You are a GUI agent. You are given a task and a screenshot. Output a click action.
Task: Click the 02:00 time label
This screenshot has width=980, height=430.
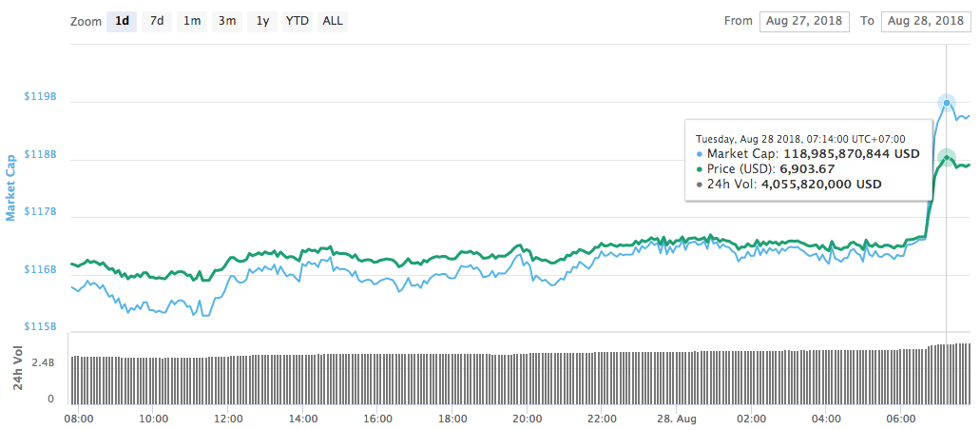click(x=752, y=418)
